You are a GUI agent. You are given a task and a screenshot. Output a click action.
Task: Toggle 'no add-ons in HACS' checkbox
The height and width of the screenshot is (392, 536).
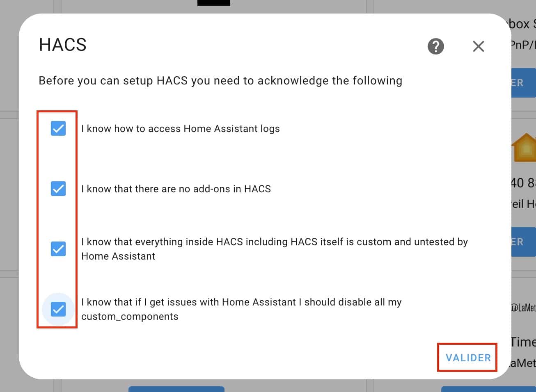point(58,189)
